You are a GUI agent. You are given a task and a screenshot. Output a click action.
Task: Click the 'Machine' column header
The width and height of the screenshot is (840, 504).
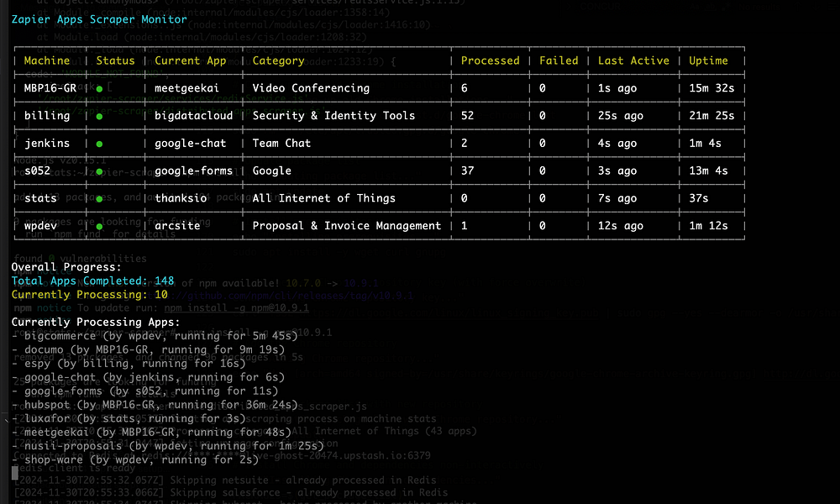47,60
